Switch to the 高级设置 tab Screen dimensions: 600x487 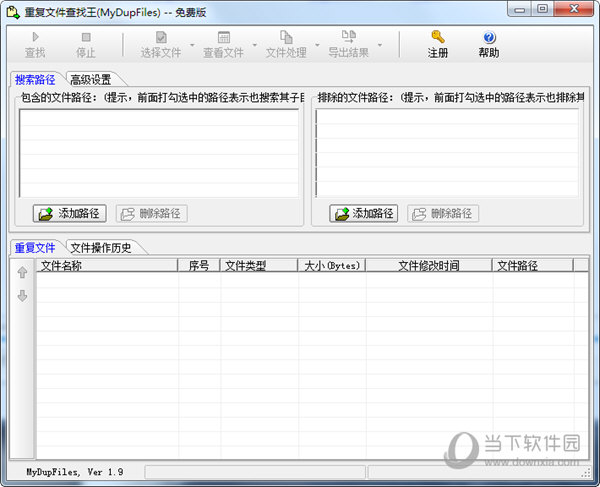[x=91, y=80]
